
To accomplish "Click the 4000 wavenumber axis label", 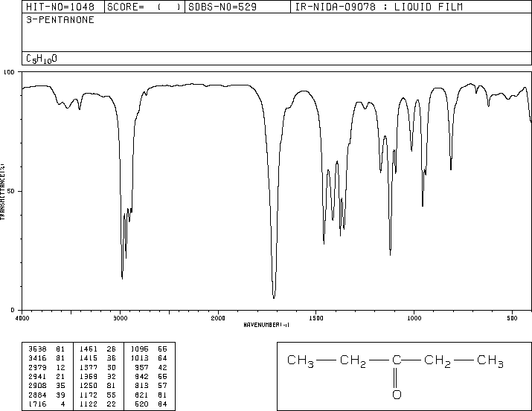I will click(22, 318).
